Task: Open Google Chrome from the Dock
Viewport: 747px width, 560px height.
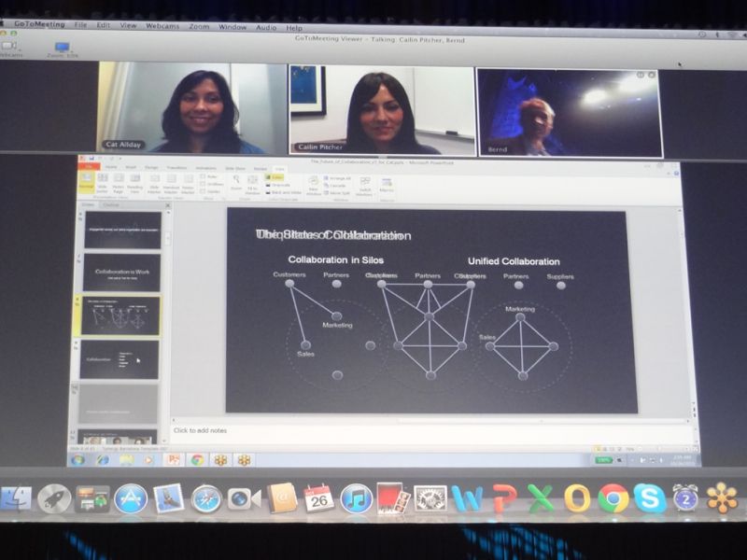Action: tap(613, 498)
